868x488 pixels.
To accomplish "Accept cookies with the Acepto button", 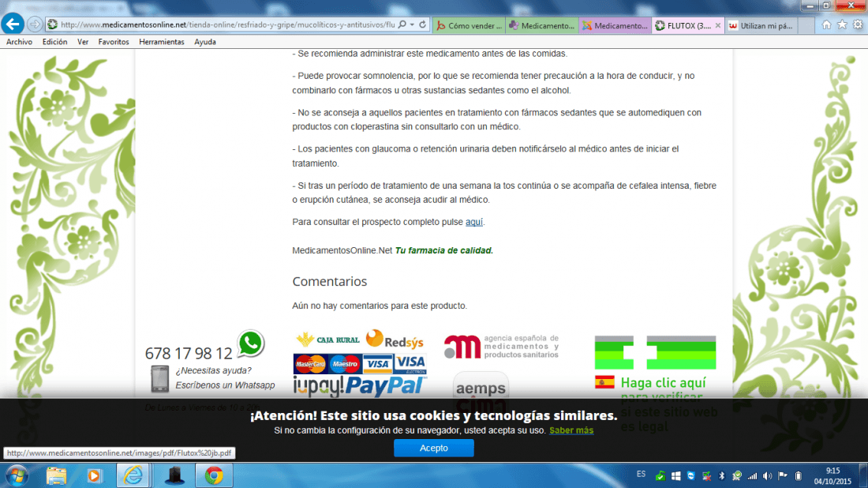I will coord(433,448).
